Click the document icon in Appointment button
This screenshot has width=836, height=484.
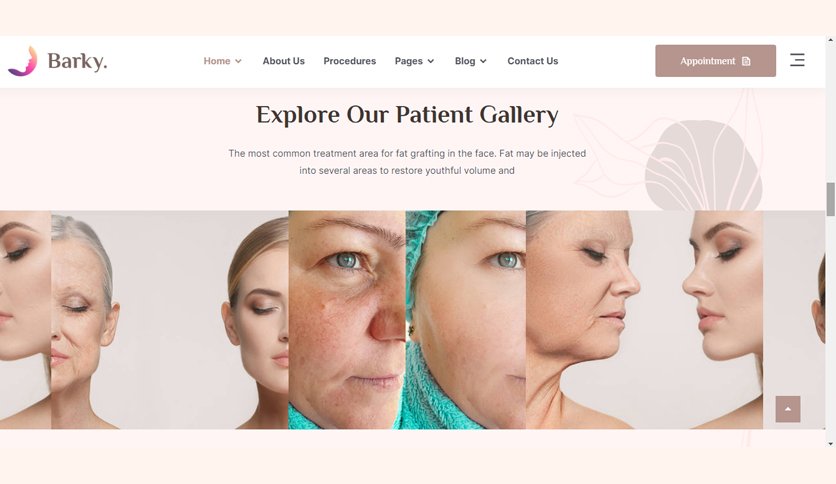tap(746, 61)
